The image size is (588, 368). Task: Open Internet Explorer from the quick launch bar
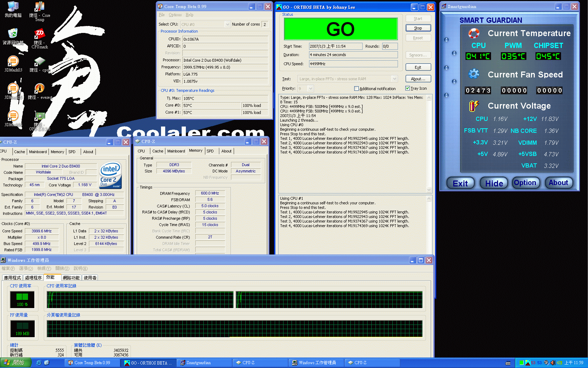[x=38, y=363]
